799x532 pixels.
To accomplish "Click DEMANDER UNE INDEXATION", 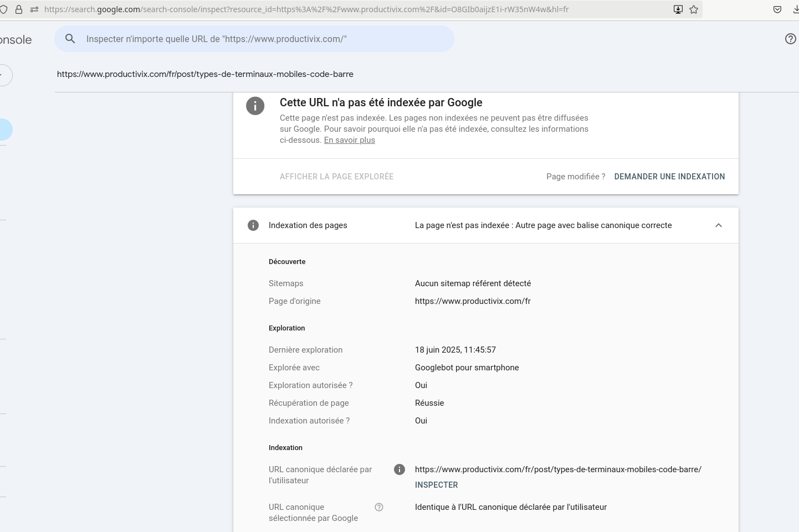I will [669, 177].
